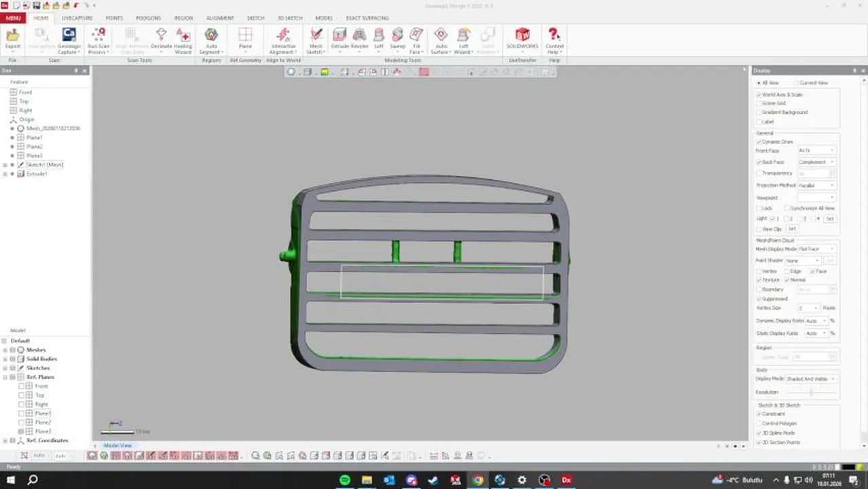Viewport: 868px width, 489px height.
Task: Select the Extrude modeling tool
Action: (x=340, y=39)
